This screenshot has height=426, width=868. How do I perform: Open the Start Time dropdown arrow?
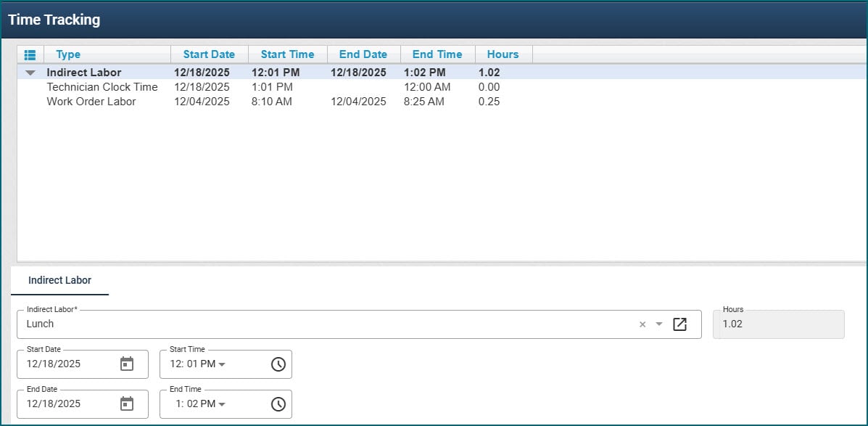tap(222, 364)
